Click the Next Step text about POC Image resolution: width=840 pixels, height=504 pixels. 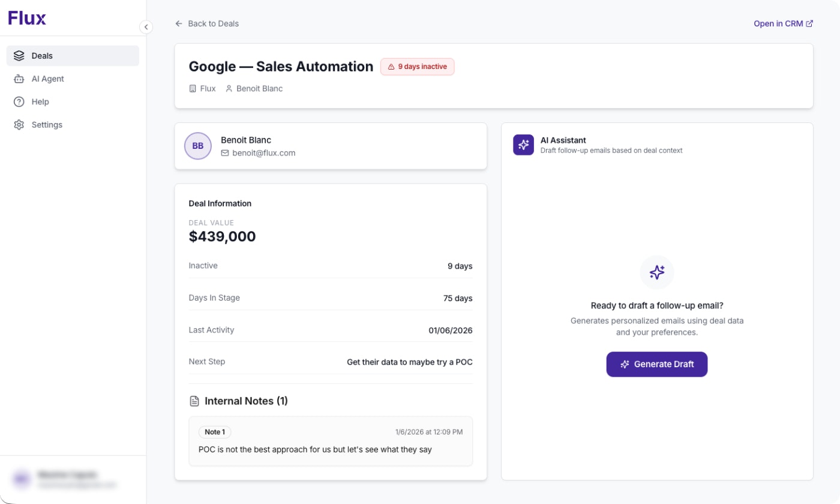pyautogui.click(x=410, y=362)
